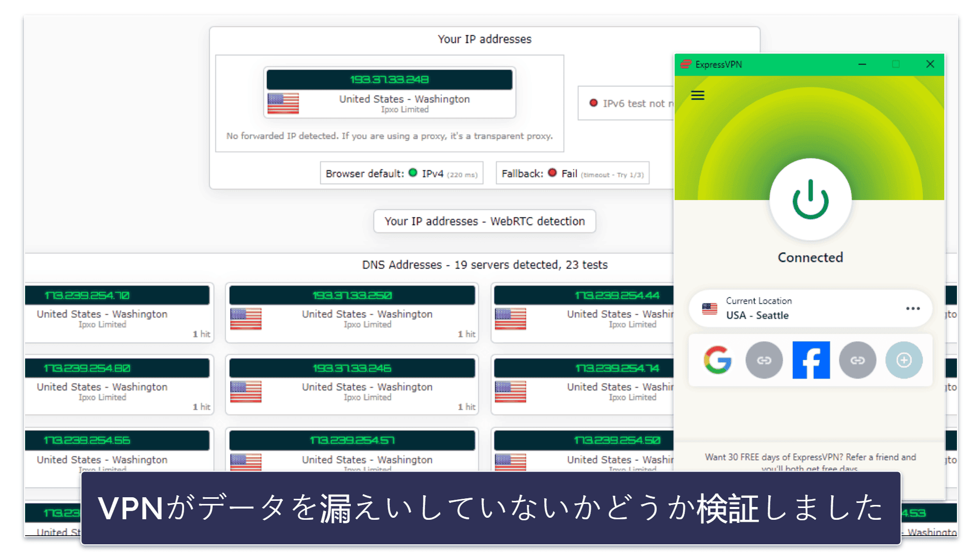Click 'Your IP addresses' heading
Image resolution: width=980 pixels, height=552 pixels.
[484, 39]
